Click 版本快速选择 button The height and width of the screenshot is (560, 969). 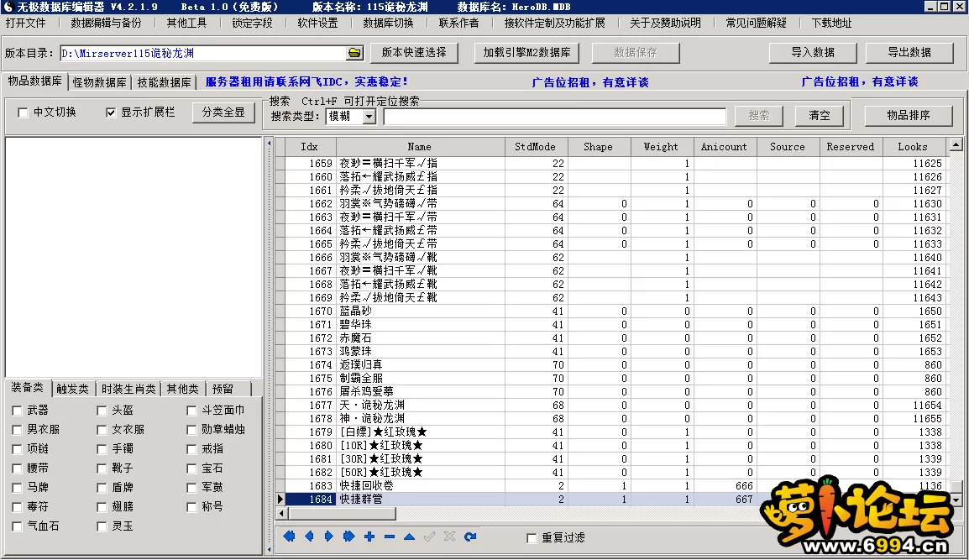tap(414, 53)
